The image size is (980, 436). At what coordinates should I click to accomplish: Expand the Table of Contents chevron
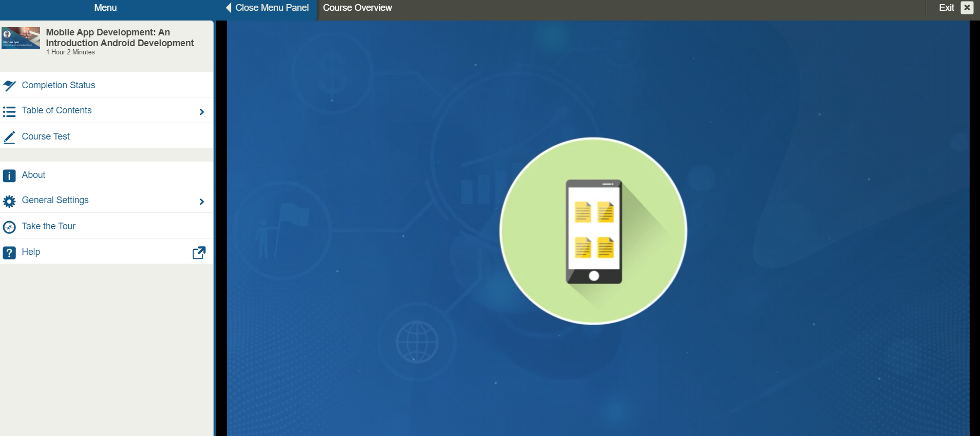tap(202, 112)
